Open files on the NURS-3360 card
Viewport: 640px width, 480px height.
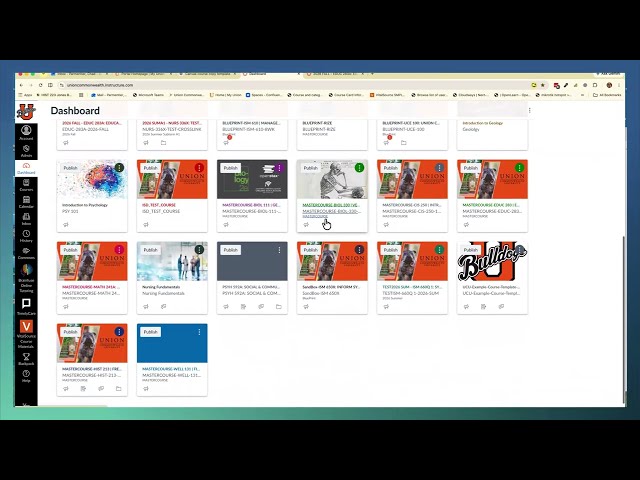point(163,142)
